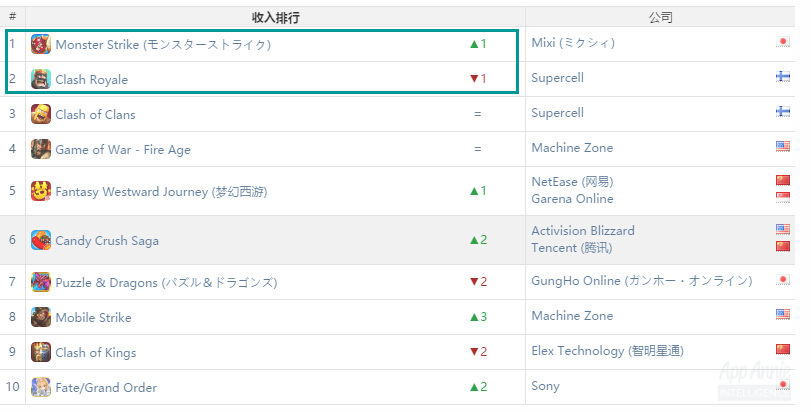Viewport: 811px width, 412px height.
Task: Click Fantasy Westward Journey icon
Action: pyautogui.click(x=41, y=191)
